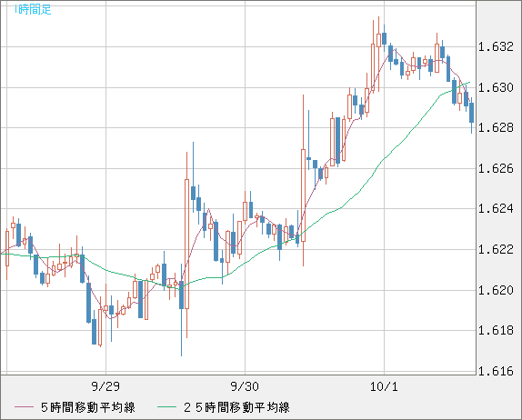Click the 1.626 price axis label
Viewport: 522px width, 420px height.
(496, 169)
